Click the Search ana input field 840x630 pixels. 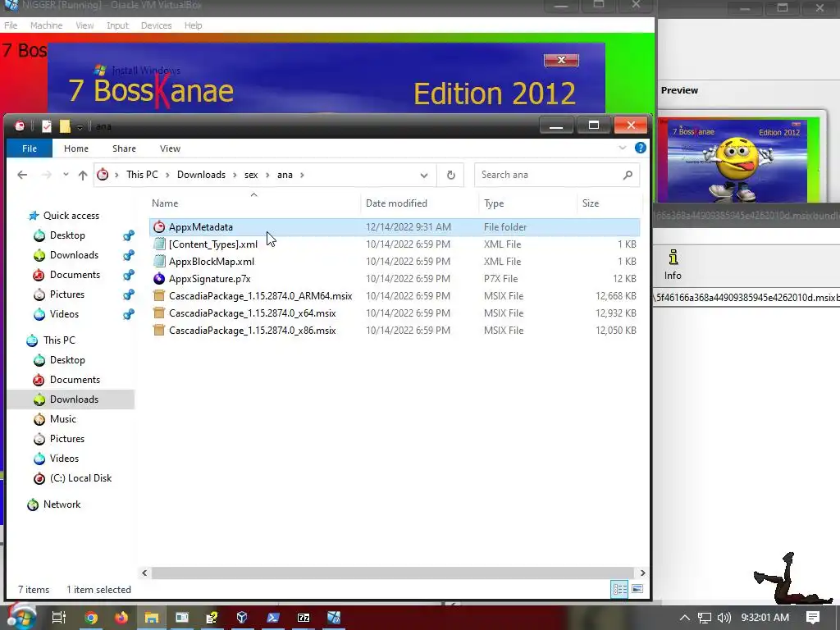coord(549,175)
